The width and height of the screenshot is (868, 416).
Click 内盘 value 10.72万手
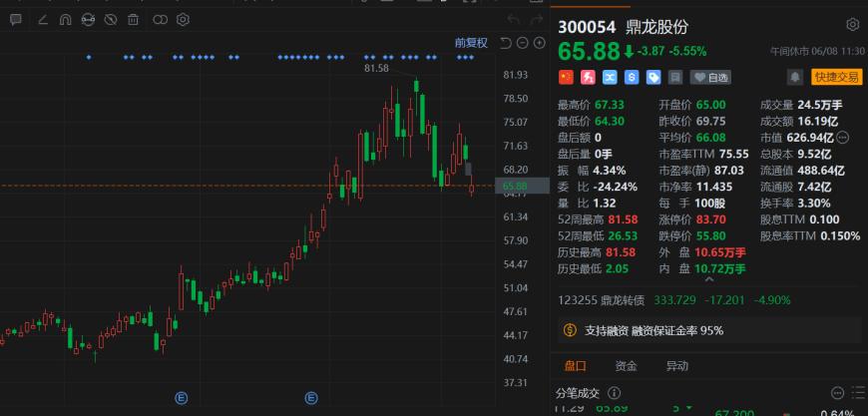720,268
